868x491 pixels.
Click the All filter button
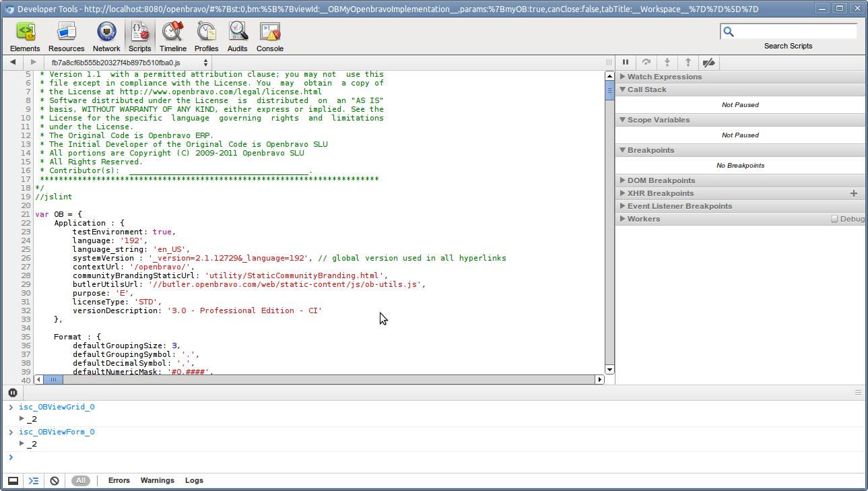click(81, 481)
